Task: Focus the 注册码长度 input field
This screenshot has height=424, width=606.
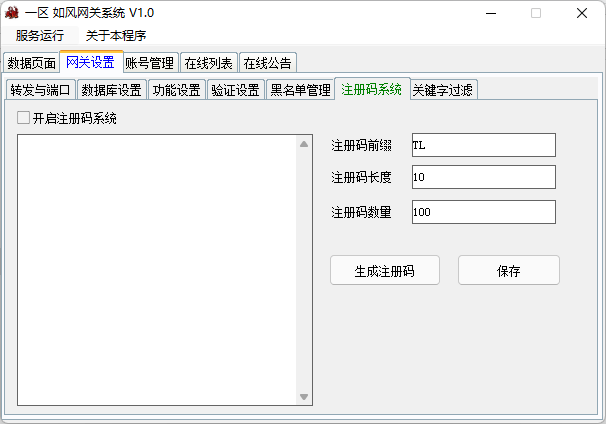Action: pos(482,177)
